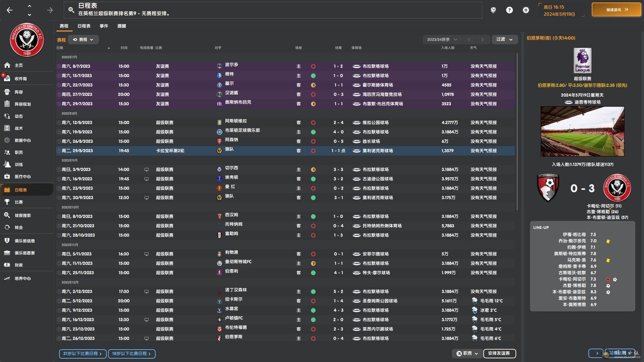Viewport: 644px width, 362px height.
Task: Click the 继续游戏 continue button
Action: click(x=616, y=10)
